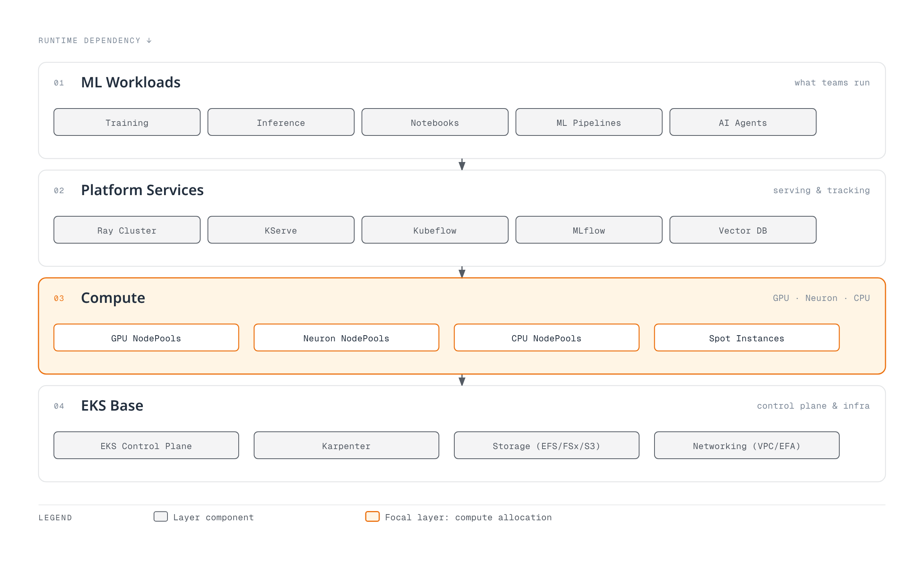Viewport: 924px width, 578px height.
Task: Select the Neuron NodePools box
Action: [346, 337]
